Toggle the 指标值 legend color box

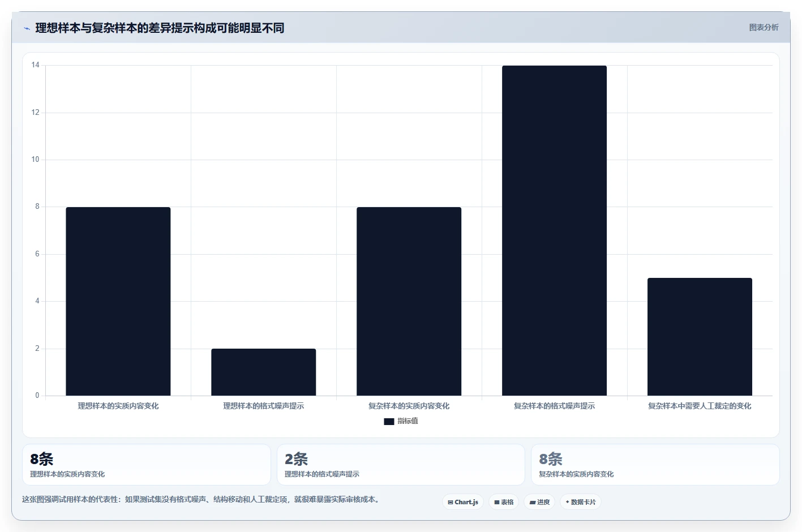coord(389,422)
